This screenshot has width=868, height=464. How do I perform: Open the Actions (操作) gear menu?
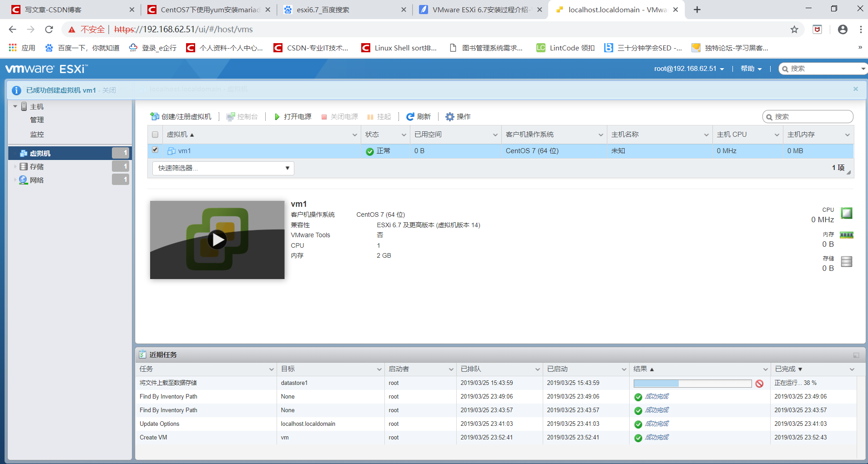458,117
